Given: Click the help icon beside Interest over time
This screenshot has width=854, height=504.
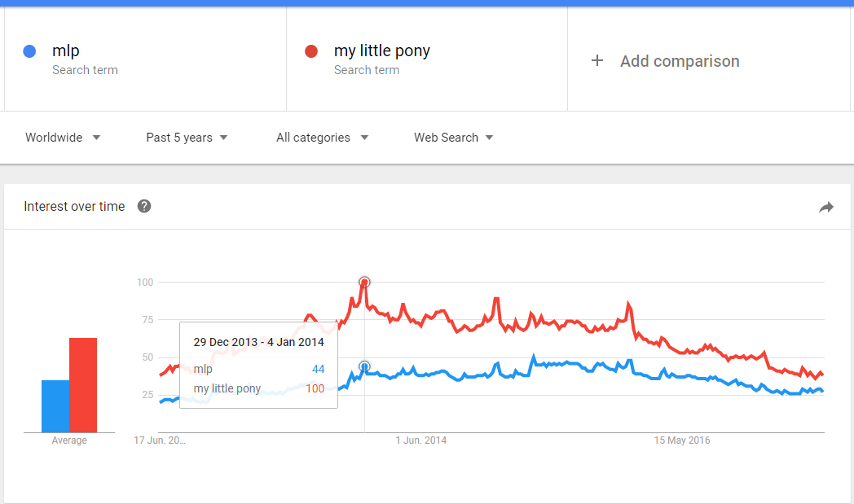Looking at the screenshot, I should tap(144, 206).
